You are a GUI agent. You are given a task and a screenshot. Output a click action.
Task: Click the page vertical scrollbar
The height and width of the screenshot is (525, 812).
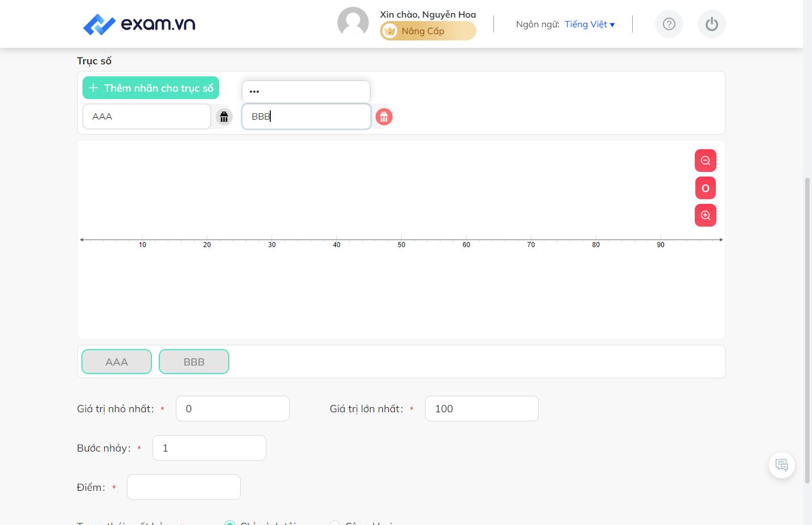(807, 330)
